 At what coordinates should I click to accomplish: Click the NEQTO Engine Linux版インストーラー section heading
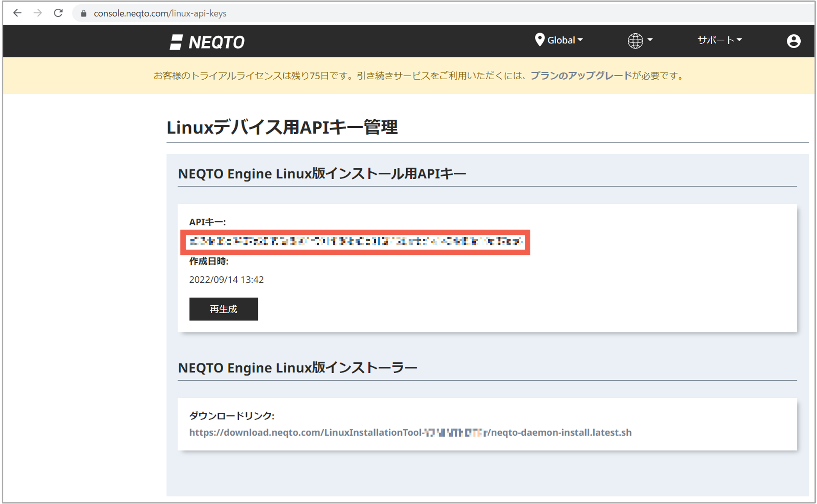pyautogui.click(x=297, y=368)
